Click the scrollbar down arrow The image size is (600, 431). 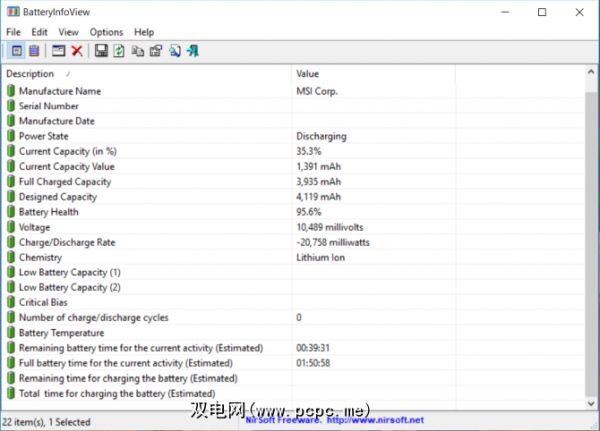pos(591,403)
